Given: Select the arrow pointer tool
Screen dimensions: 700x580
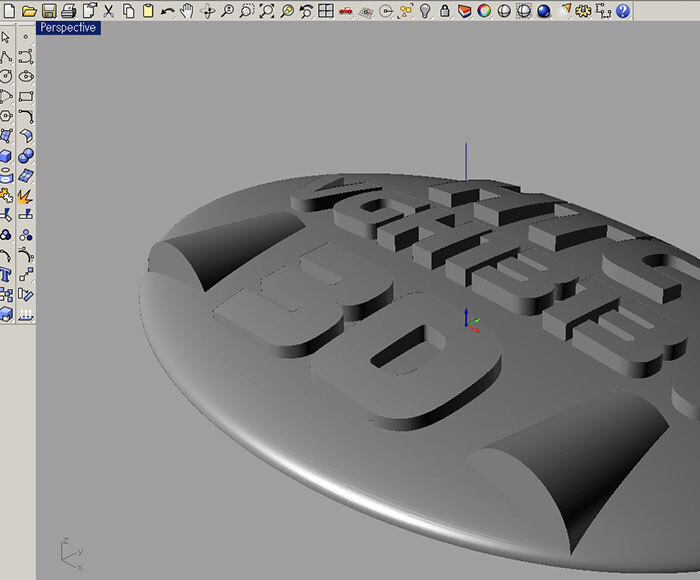Looking at the screenshot, I should [7, 38].
